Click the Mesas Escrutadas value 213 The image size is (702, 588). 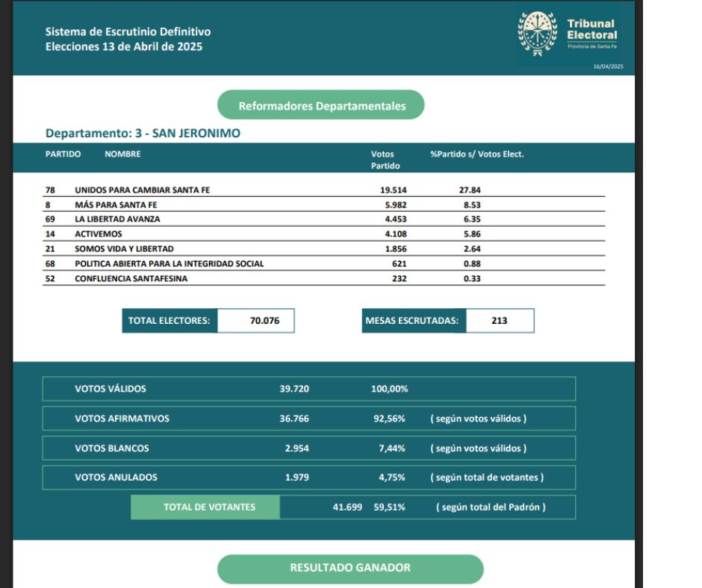500,321
